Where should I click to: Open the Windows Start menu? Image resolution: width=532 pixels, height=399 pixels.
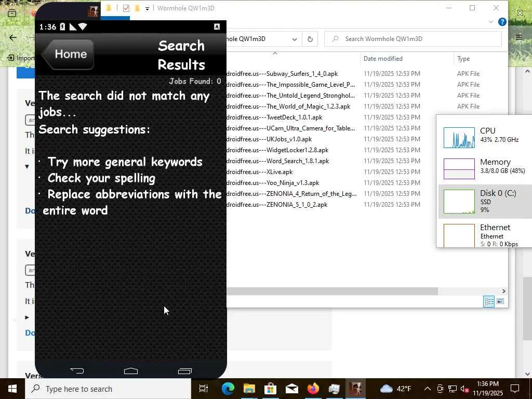pos(12,389)
